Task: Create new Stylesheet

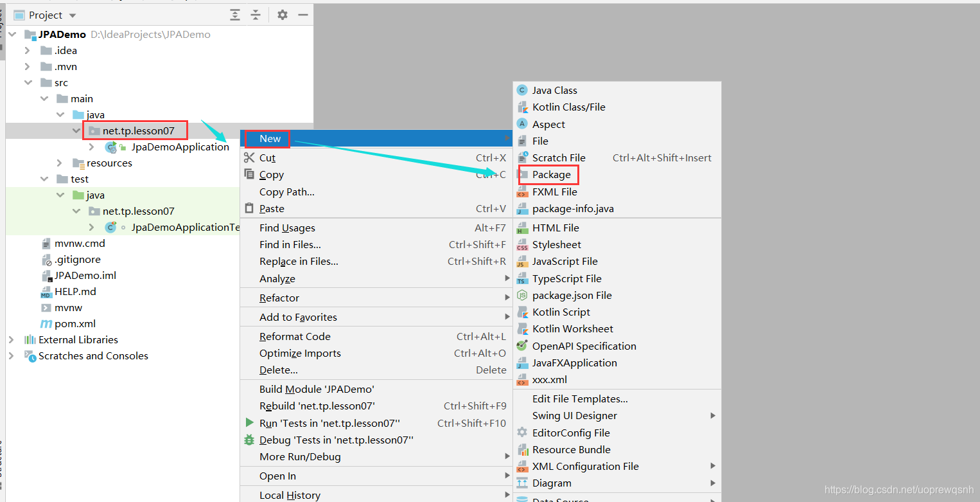Action: pyautogui.click(x=617, y=244)
